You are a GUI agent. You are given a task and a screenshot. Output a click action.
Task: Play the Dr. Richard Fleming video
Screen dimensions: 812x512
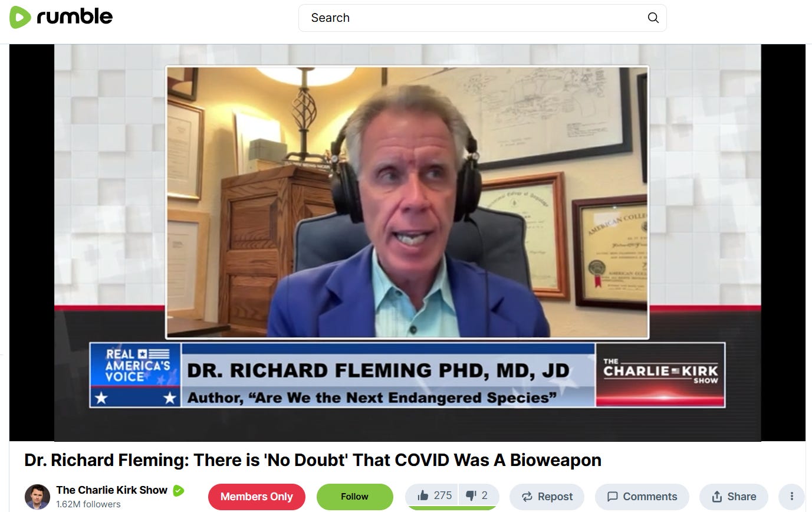click(407, 242)
